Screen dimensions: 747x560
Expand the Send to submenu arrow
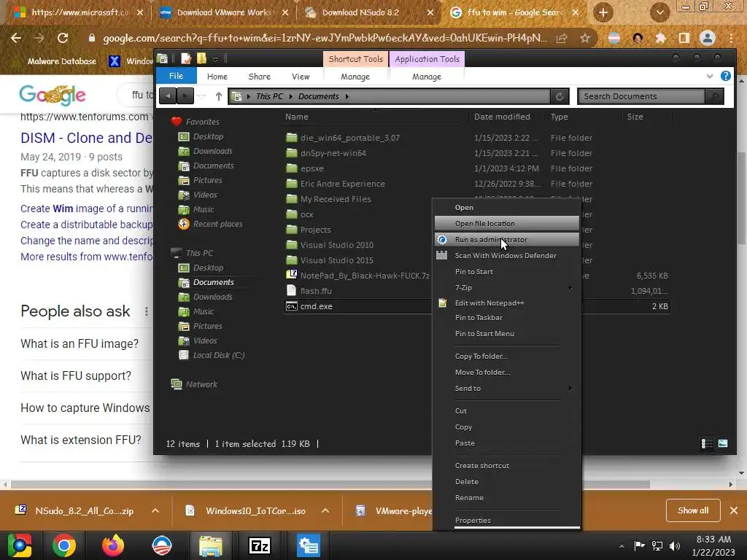(570, 389)
